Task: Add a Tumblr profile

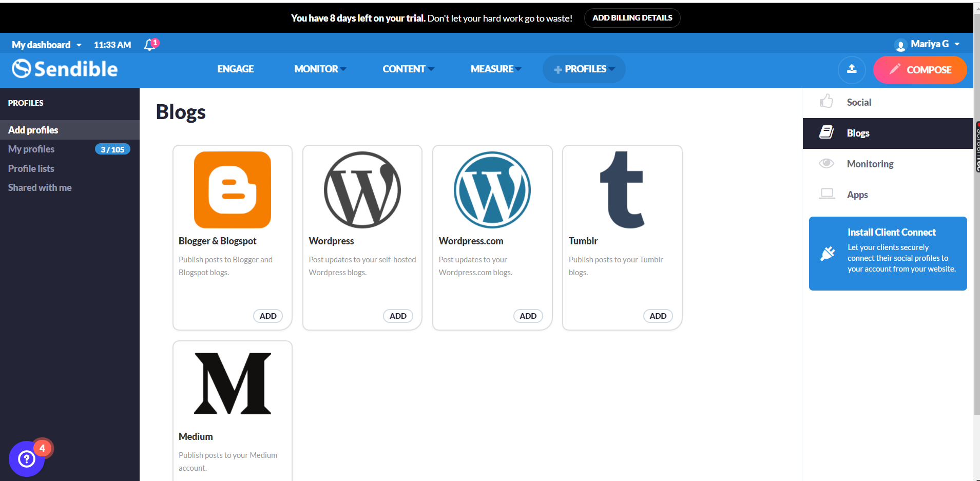Action: (658, 316)
